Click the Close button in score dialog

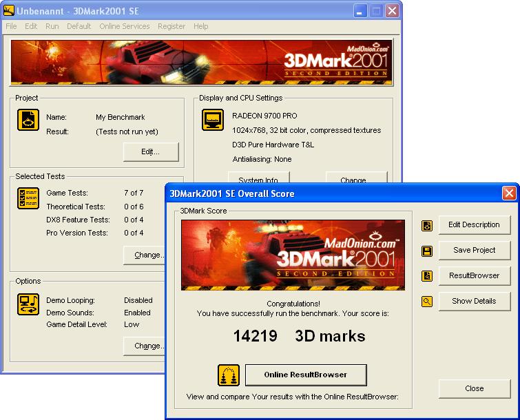point(475,388)
